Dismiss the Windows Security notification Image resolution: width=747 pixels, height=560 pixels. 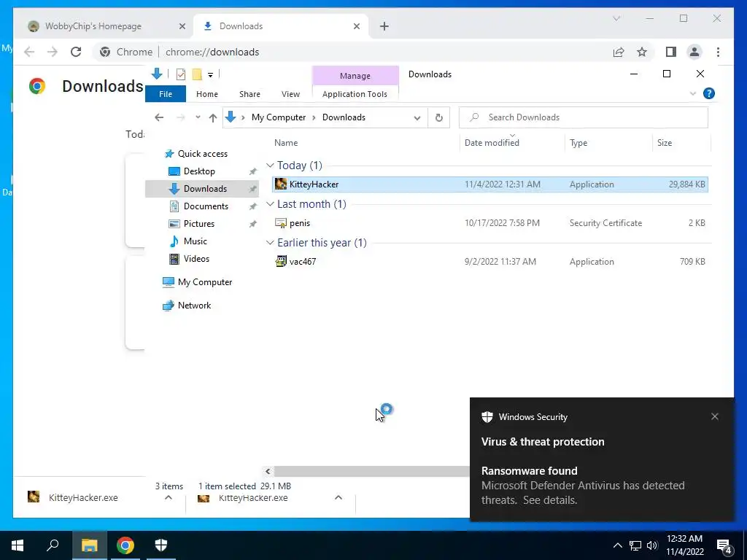pos(715,416)
